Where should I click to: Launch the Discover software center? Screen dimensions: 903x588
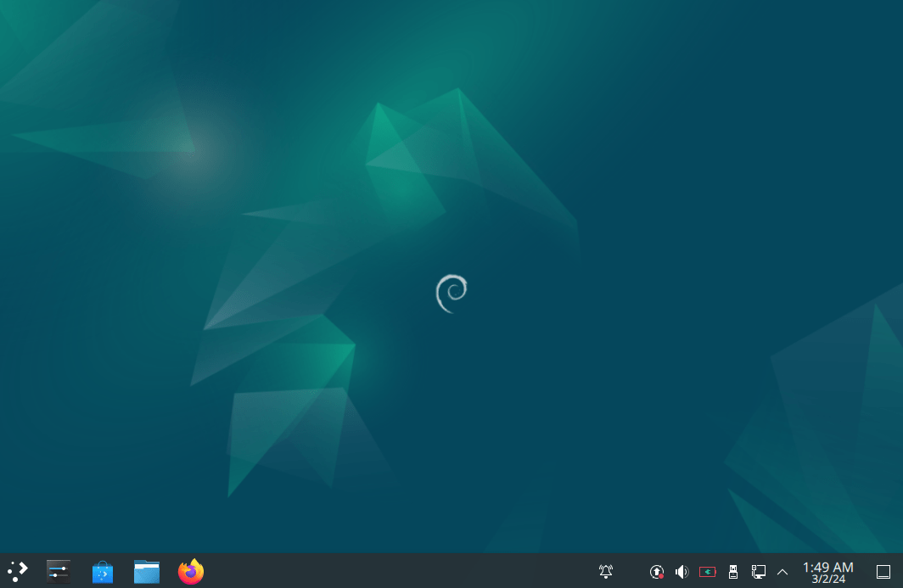point(102,570)
